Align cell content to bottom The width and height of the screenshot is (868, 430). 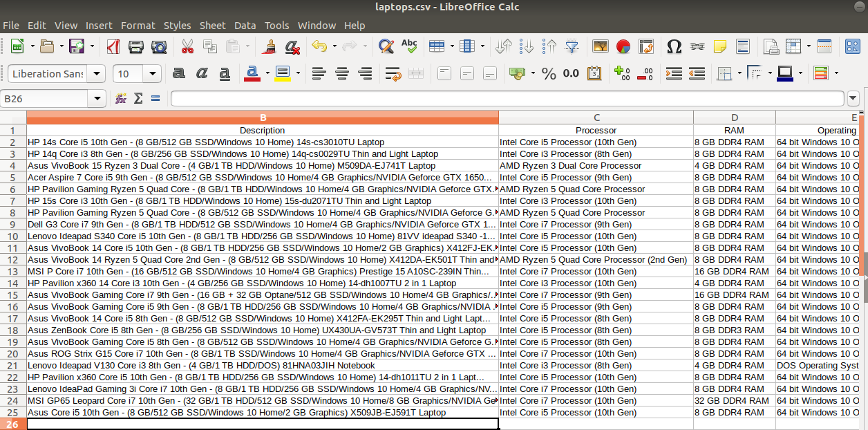[489, 73]
